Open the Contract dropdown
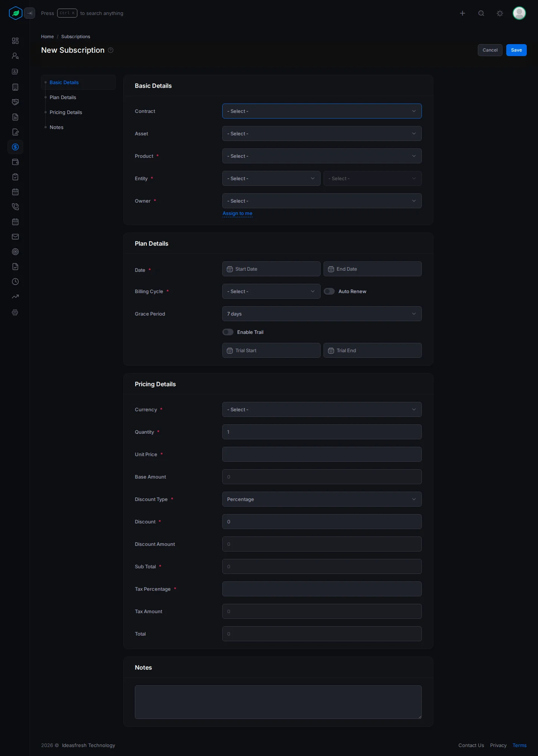Viewport: 538px width, 756px height. click(x=322, y=111)
